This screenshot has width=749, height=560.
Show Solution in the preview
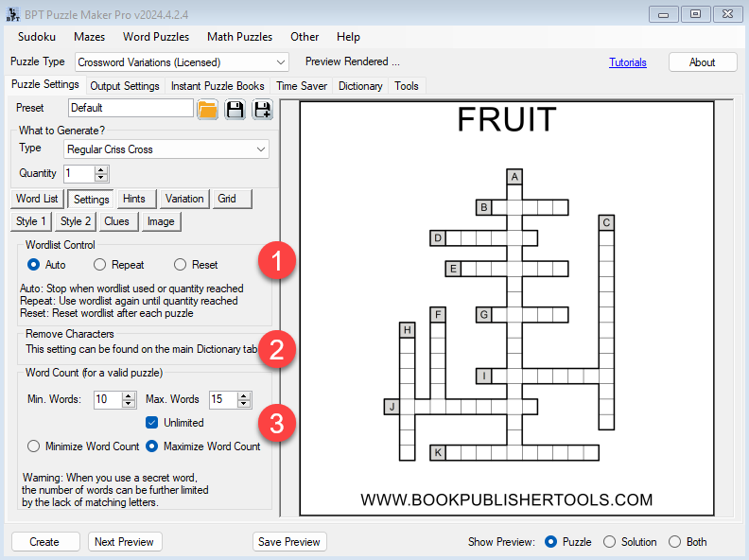click(x=609, y=542)
